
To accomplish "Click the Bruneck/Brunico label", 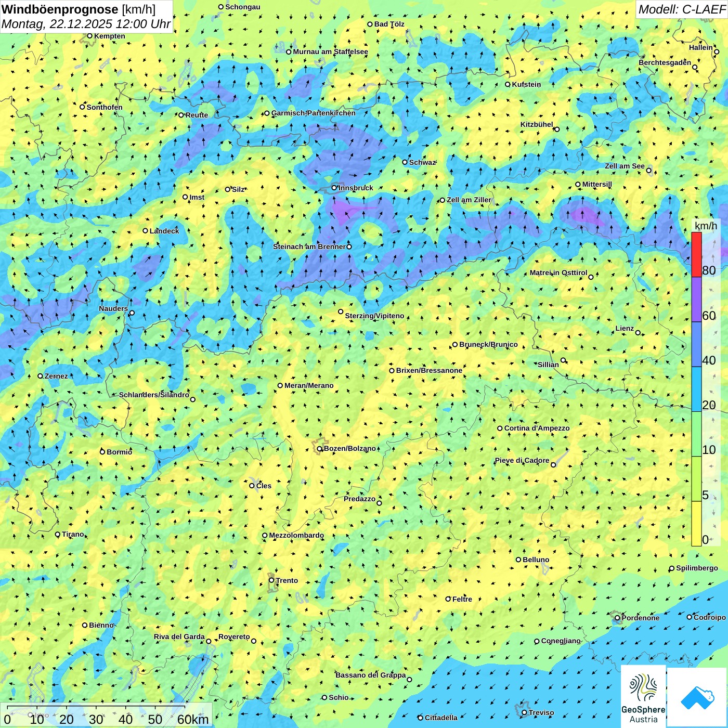I will 488,344.
